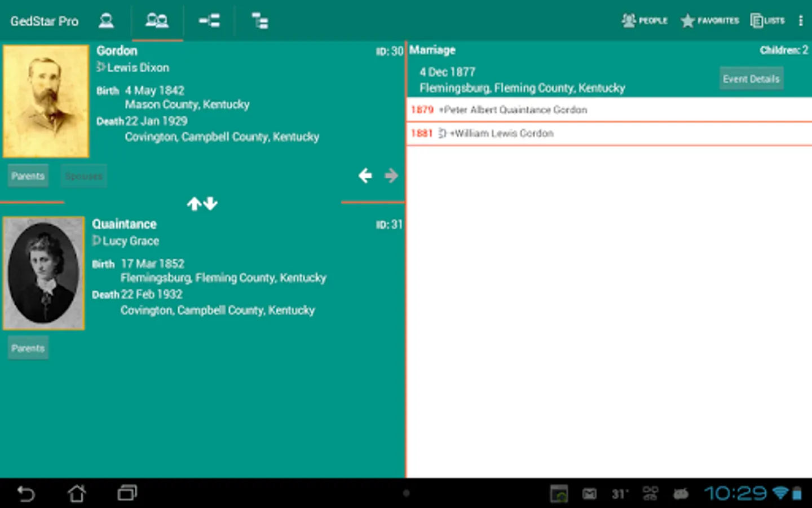The height and width of the screenshot is (508, 812).
Task: Tap the name Lewis Dixon
Action: click(138, 68)
